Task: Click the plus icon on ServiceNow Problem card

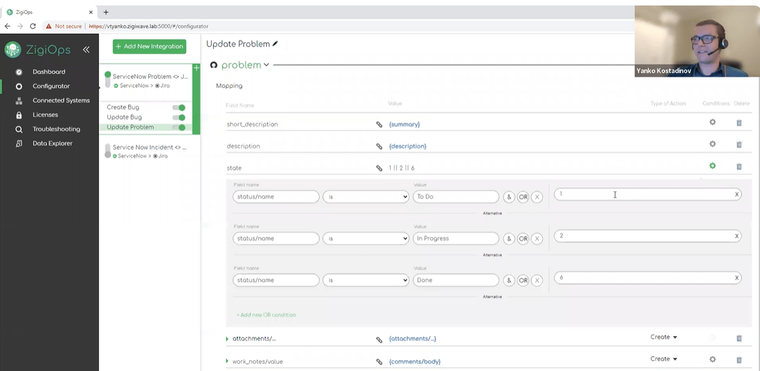Action: pyautogui.click(x=196, y=68)
